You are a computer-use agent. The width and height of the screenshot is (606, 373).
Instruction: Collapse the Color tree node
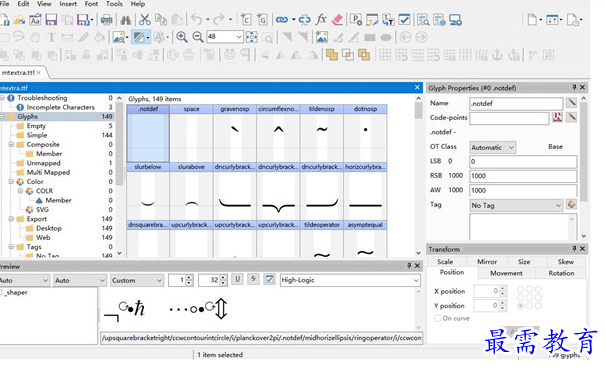[11, 181]
